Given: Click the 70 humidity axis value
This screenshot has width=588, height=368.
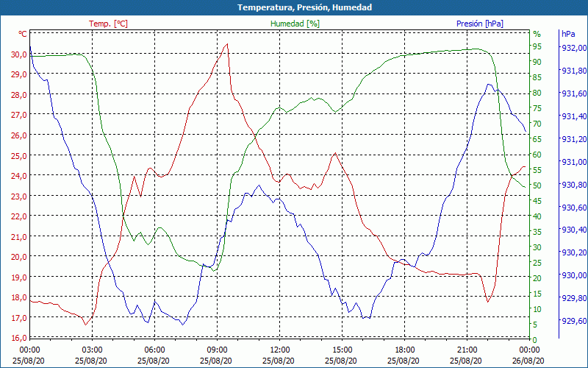Looking at the screenshot, I should pos(537,124).
